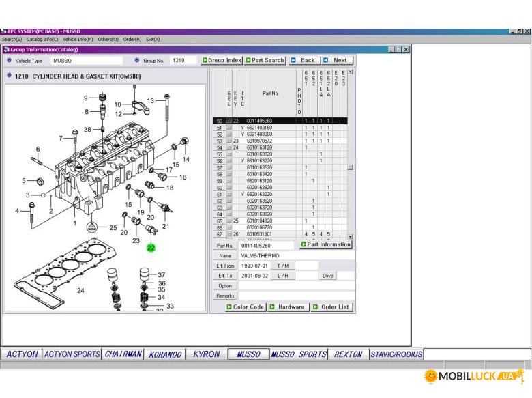Switch to the KORANDO tab

pos(165,354)
